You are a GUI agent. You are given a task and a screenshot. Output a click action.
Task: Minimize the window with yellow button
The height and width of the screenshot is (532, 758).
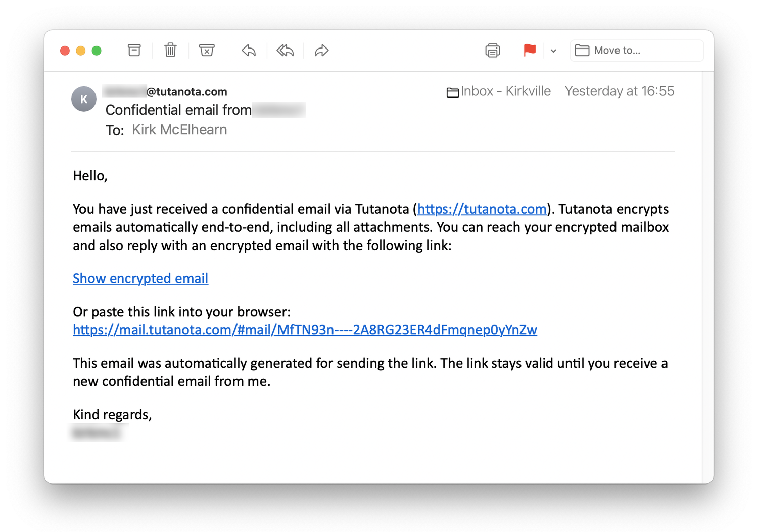[80, 51]
